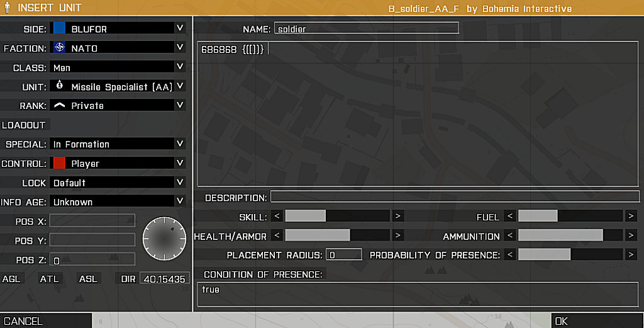Decrease skill with the left arrow

277,216
